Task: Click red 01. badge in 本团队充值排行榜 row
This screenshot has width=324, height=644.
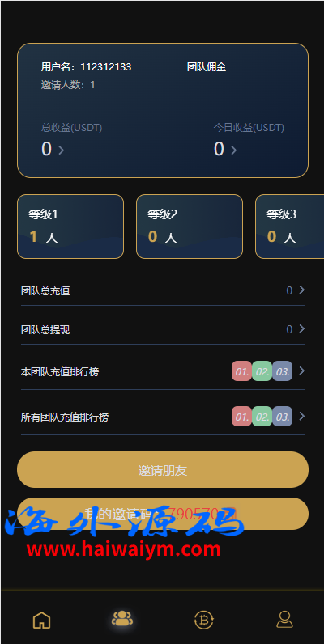Action: (x=241, y=371)
